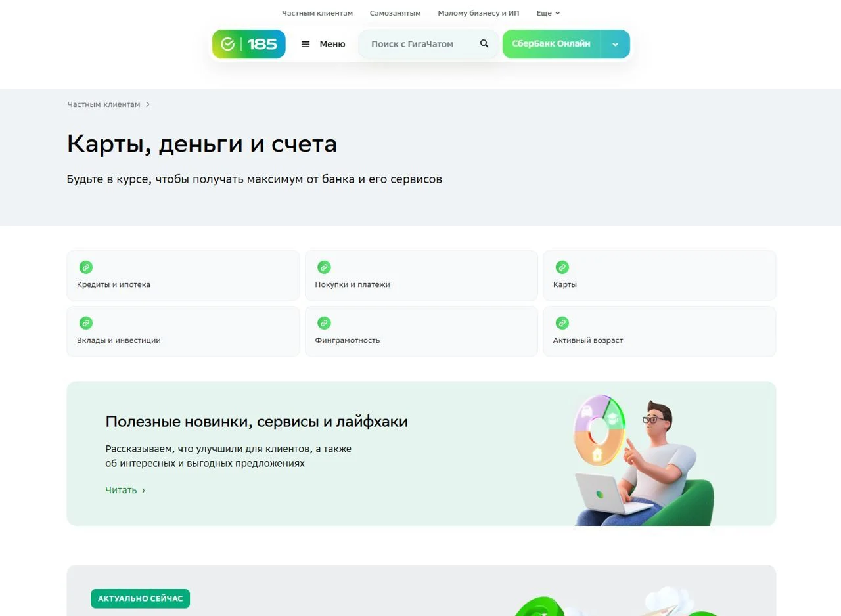Go to Частным клиентам breadcrumb link
The image size is (841, 616).
[x=104, y=104]
